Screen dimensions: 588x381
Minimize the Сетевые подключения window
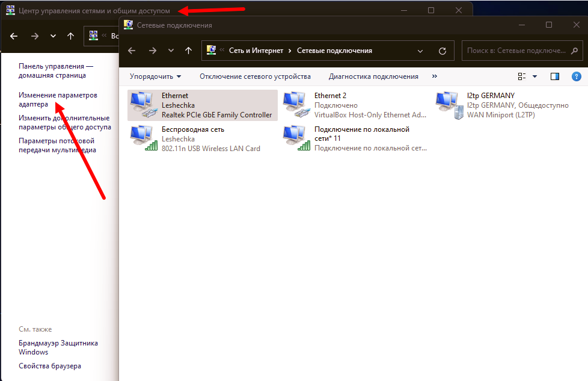coord(522,25)
